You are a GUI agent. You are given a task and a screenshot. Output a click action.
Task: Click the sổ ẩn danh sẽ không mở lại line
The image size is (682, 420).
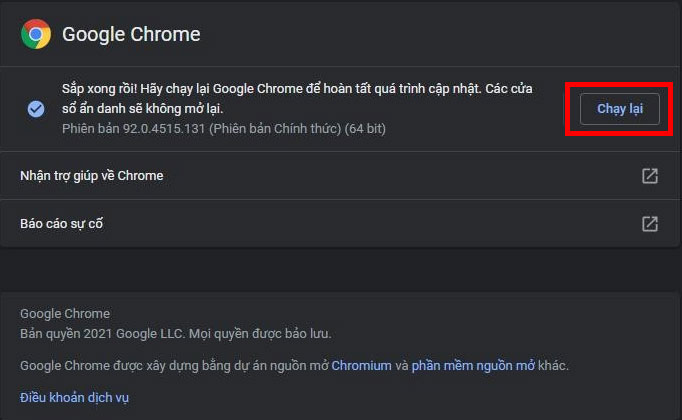tap(143, 109)
